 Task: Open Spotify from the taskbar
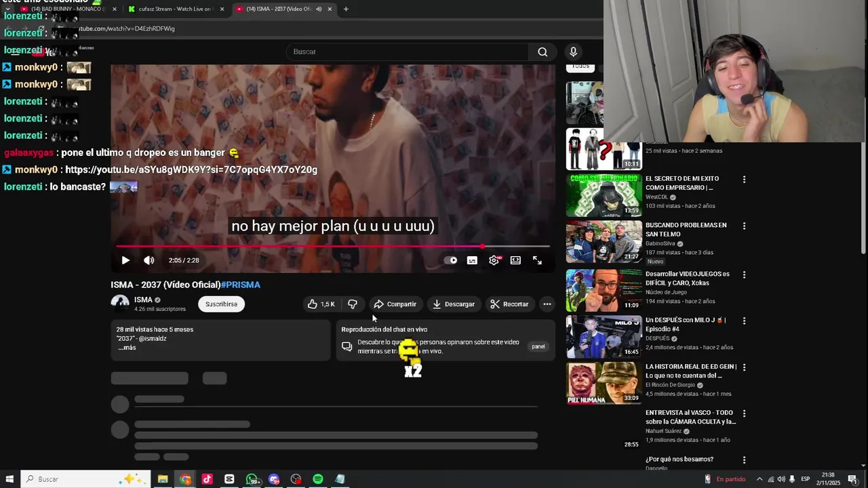(318, 479)
